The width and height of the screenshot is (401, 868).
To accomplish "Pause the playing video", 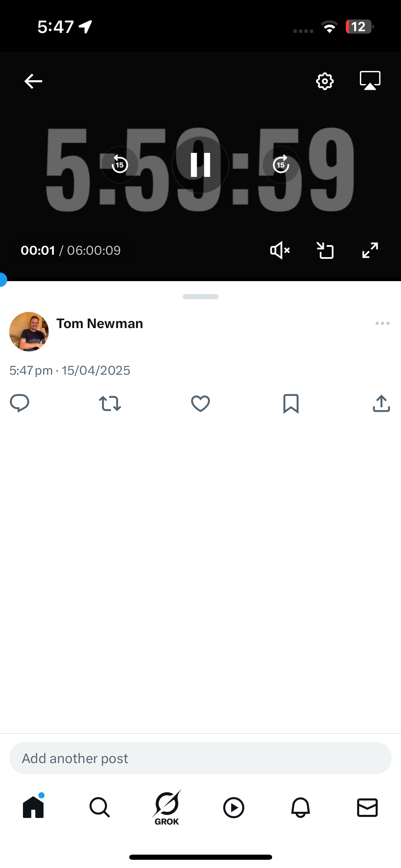I will tap(200, 165).
